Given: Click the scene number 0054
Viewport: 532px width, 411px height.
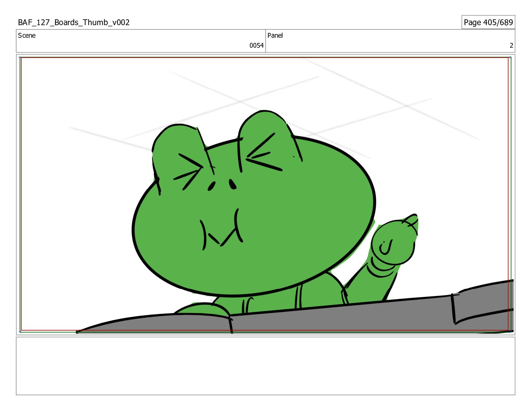Looking at the screenshot, I should click(256, 45).
